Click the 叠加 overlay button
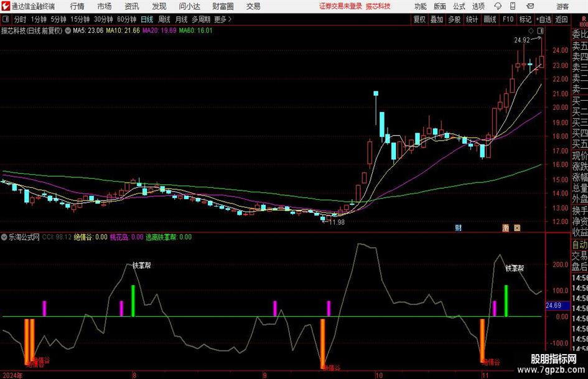 (437, 19)
